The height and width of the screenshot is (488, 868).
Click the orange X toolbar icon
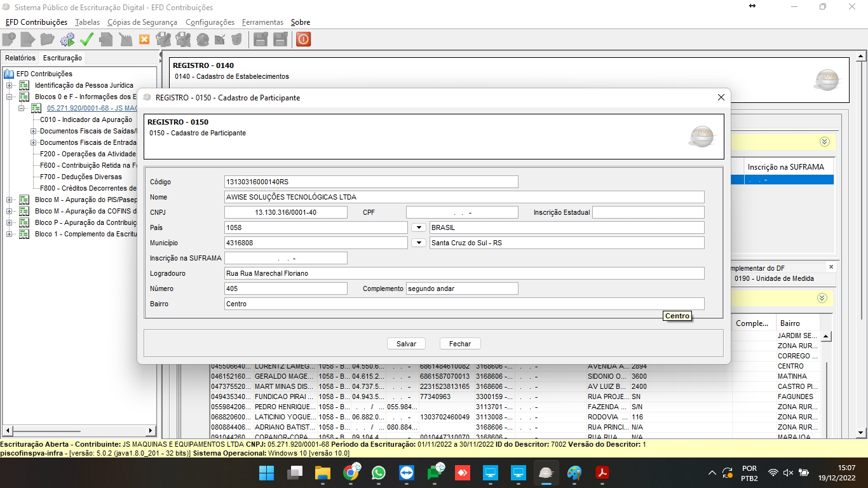pyautogui.click(x=144, y=39)
